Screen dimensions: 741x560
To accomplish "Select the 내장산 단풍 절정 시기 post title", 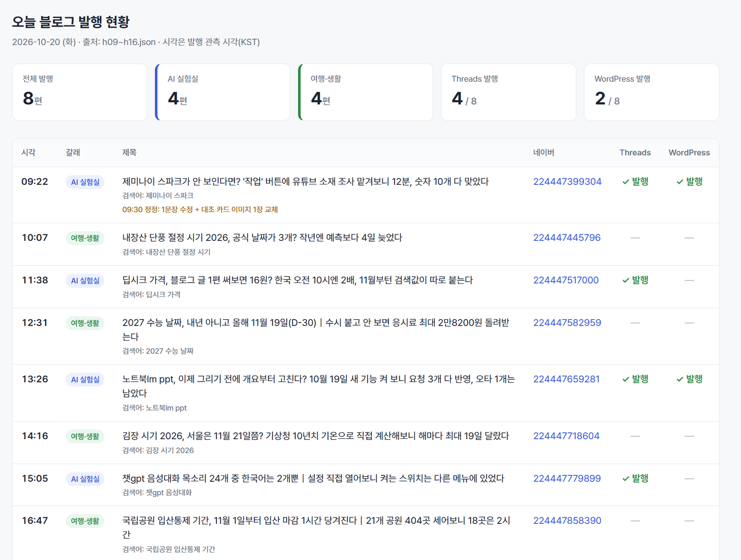I will pos(262,238).
